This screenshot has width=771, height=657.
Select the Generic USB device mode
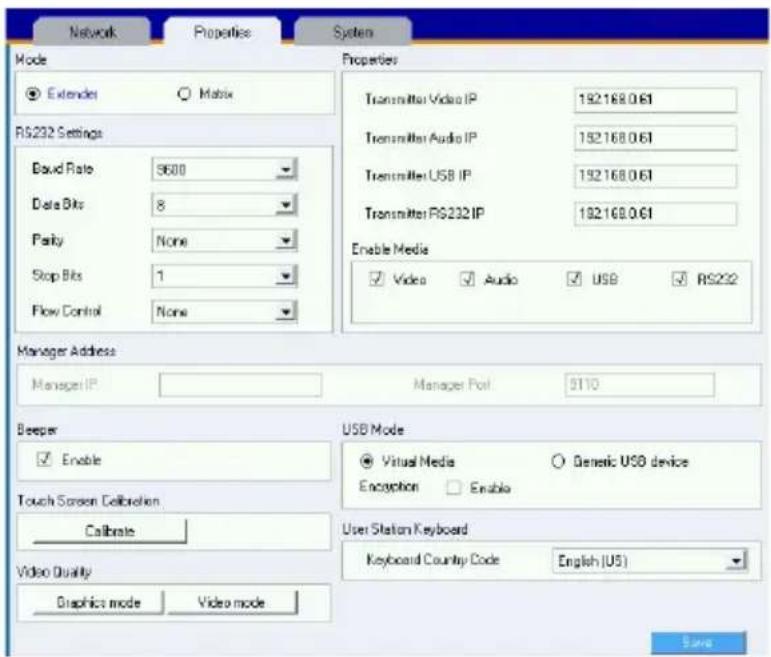pyautogui.click(x=558, y=461)
